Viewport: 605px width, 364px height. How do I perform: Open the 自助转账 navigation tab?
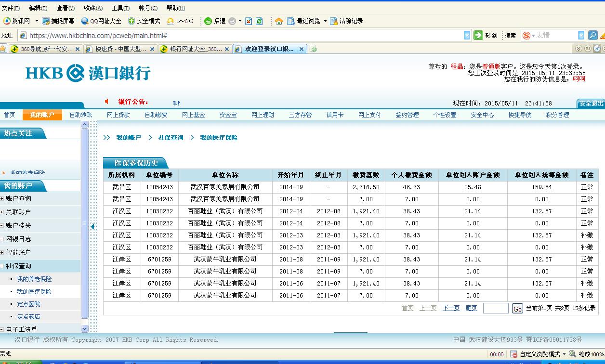80,115
